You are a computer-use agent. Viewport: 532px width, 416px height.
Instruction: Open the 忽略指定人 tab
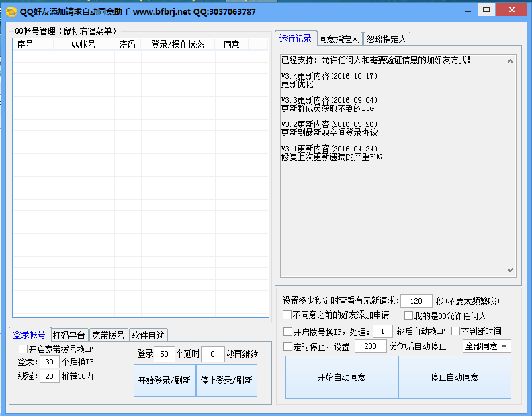(386, 39)
